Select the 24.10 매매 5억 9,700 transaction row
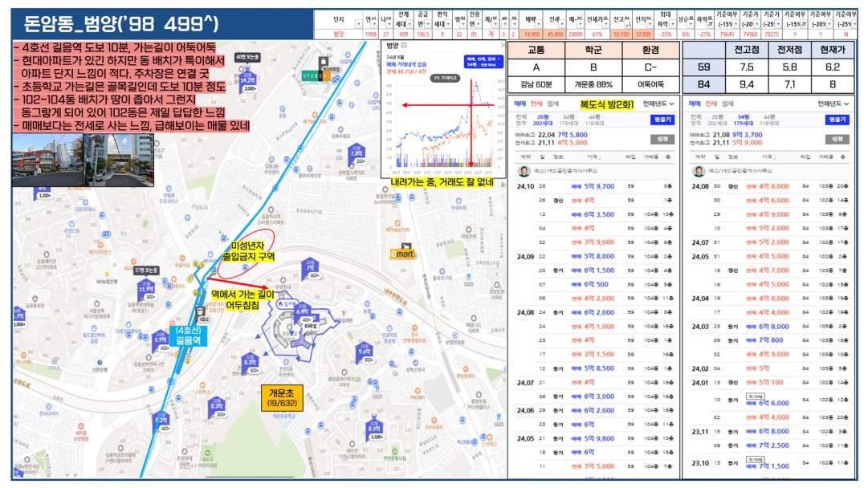Viewport: 868px width, 488px height. (x=594, y=186)
